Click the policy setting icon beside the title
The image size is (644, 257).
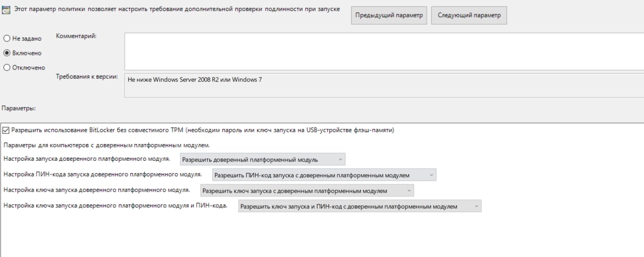coord(7,10)
